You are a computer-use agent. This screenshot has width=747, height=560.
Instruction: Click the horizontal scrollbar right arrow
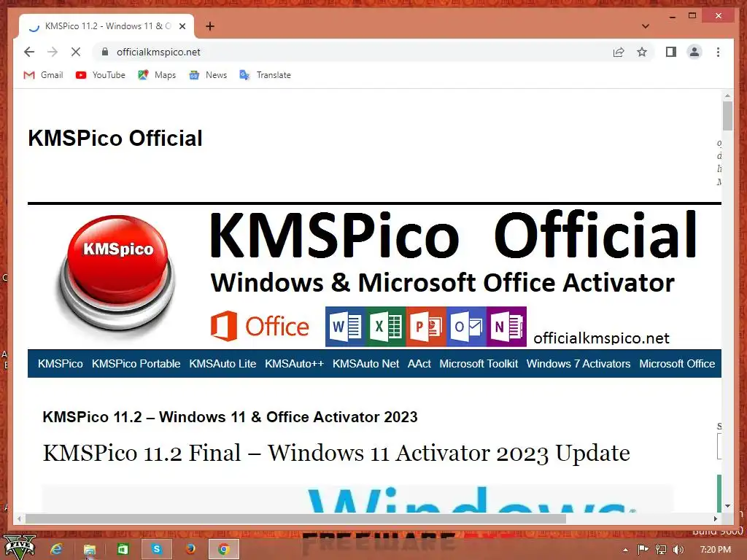(716, 518)
